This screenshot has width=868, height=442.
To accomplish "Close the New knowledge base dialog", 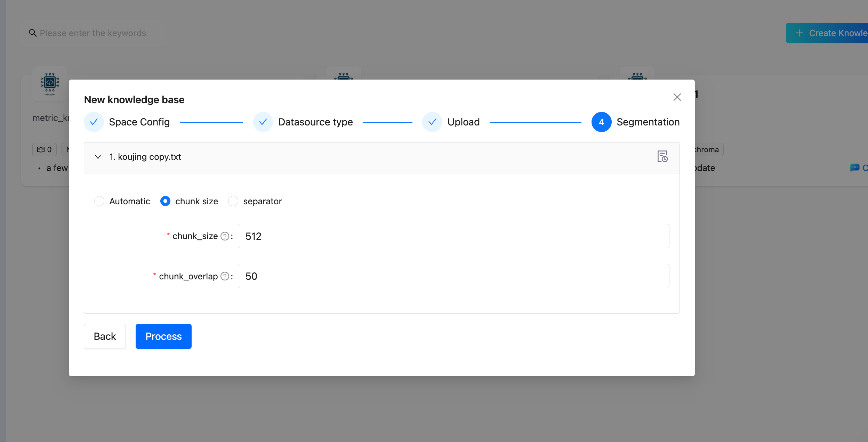I will coord(677,97).
